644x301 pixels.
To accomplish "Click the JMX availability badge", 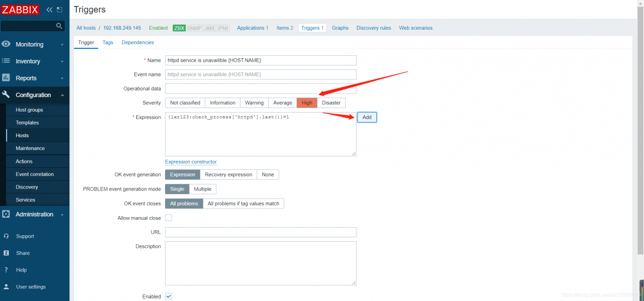I will (x=210, y=28).
